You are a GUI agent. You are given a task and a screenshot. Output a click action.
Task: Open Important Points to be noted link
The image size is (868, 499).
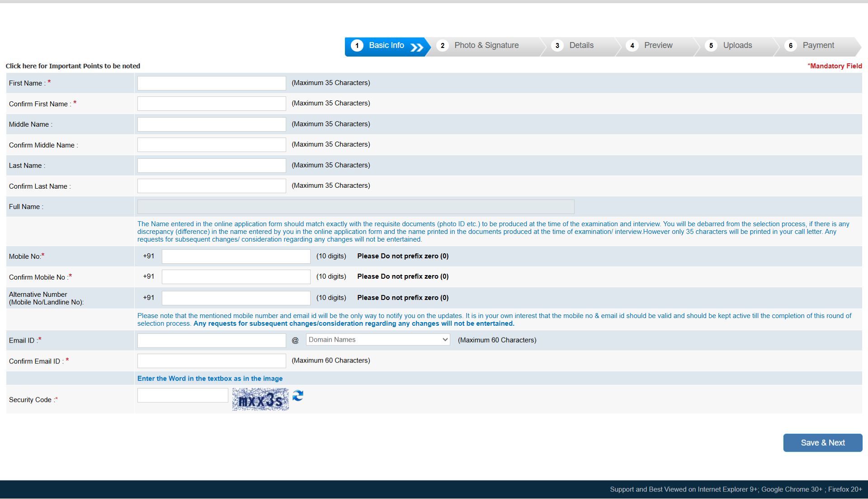(73, 66)
